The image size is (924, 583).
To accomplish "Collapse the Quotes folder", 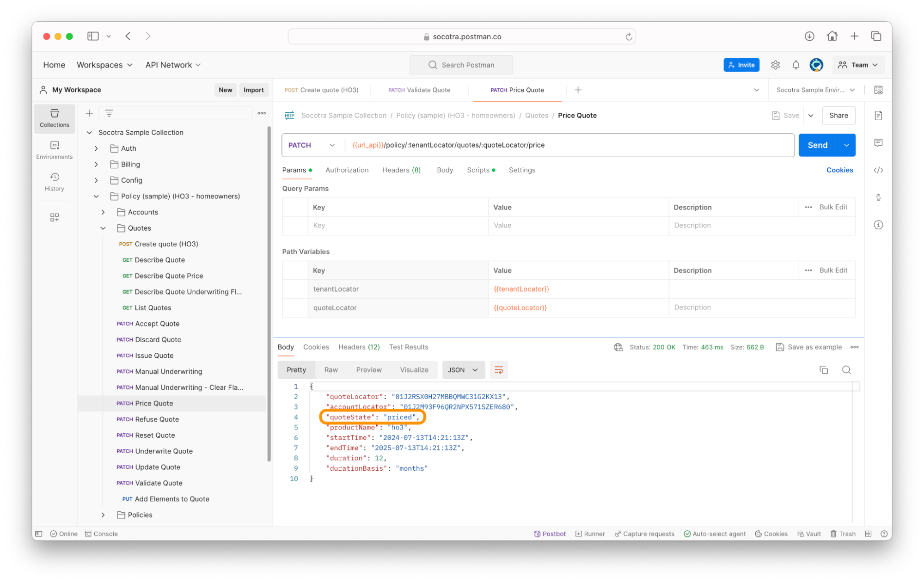I will coord(103,228).
